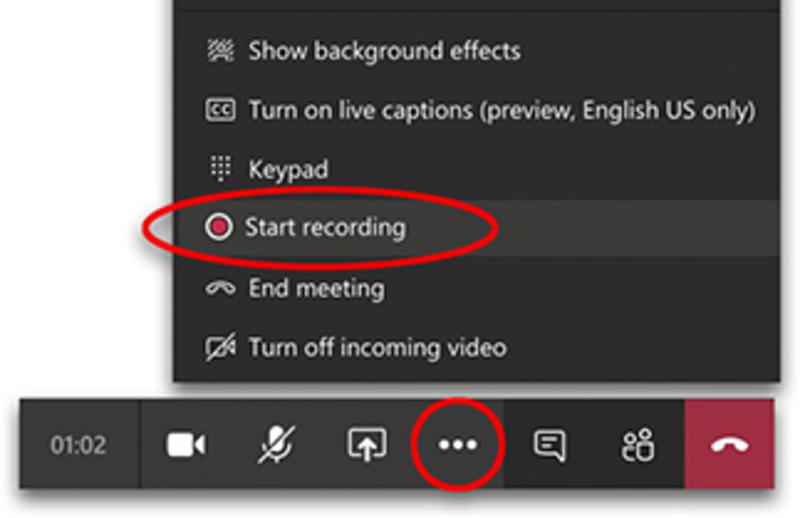Click the phone icon beside End meeting
800x518 pixels.
click(x=219, y=289)
